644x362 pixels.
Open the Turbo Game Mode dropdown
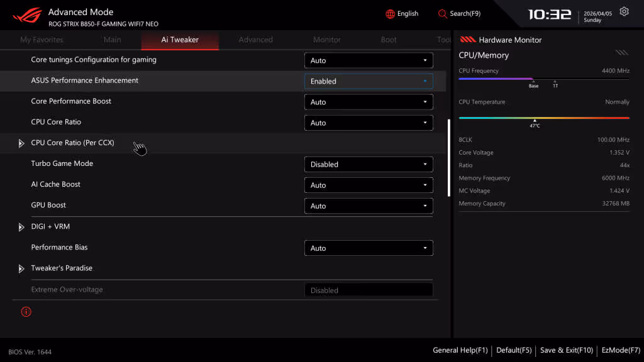coord(369,164)
